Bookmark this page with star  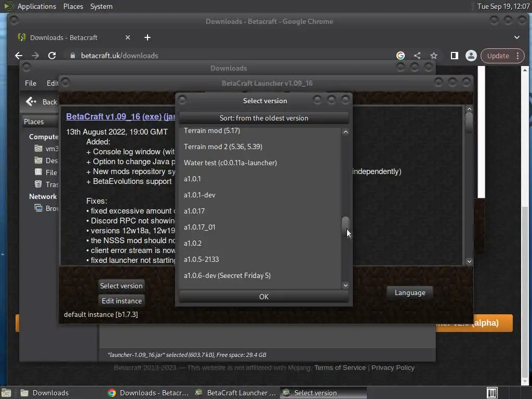tap(434, 56)
